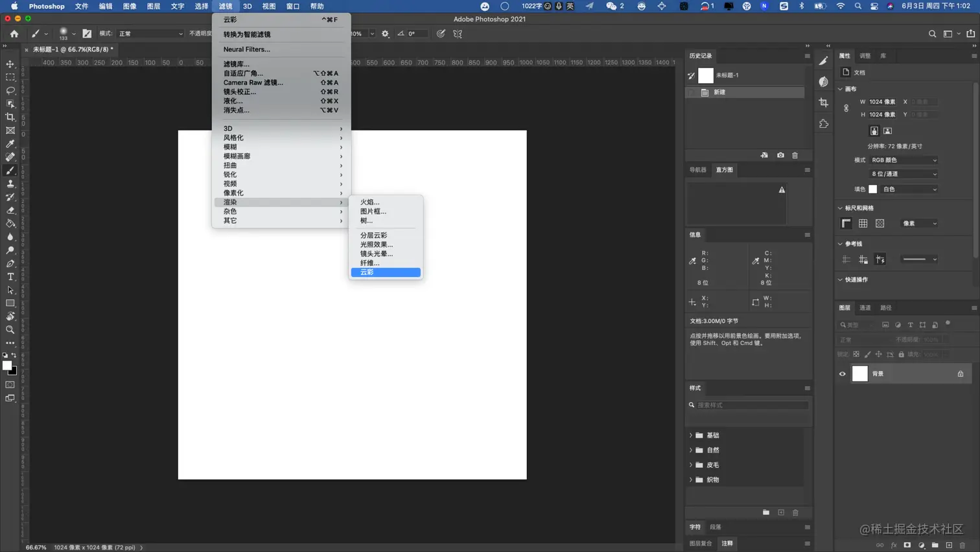Delete current state trash icon in History
This screenshot has width=980, height=552.
795,156
